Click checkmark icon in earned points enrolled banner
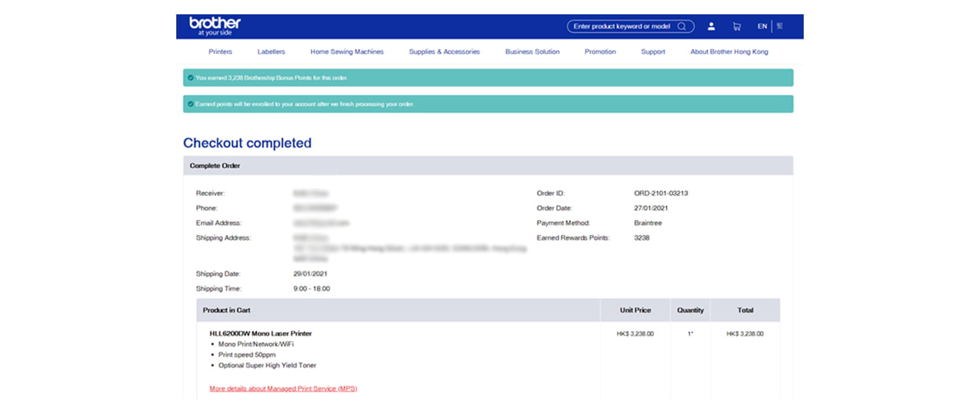Screen dimensions: 980x418 click(191, 104)
